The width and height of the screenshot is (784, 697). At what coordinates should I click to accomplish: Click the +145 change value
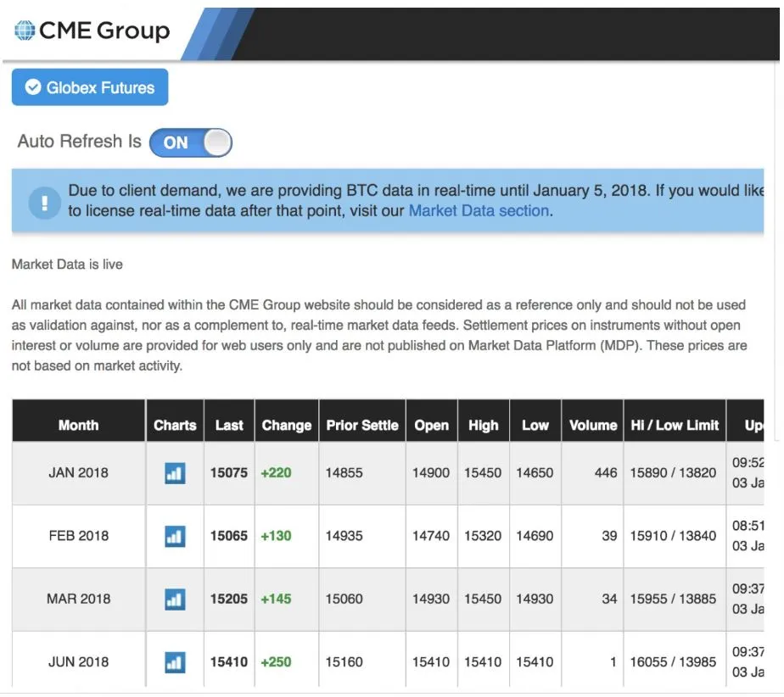[276, 599]
